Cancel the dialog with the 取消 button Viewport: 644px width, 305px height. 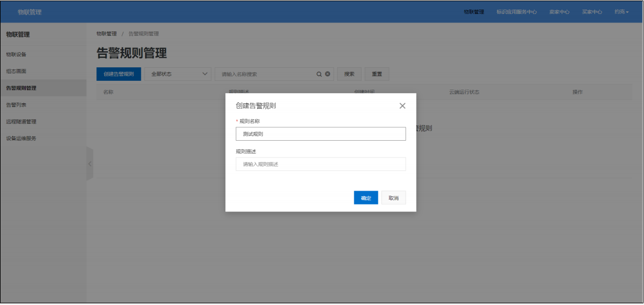(x=393, y=198)
